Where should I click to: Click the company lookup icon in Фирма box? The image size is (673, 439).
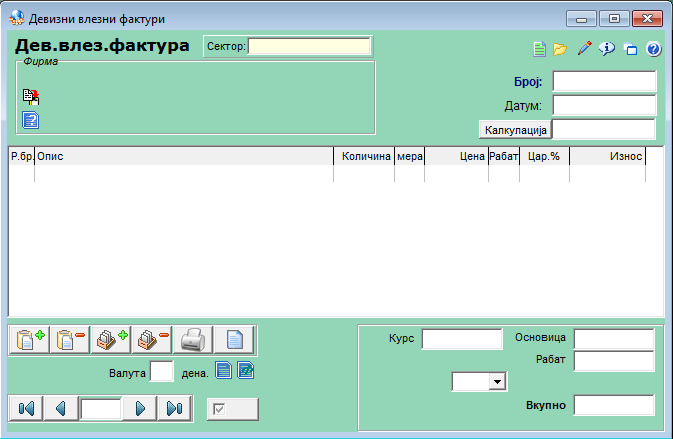click(x=31, y=97)
